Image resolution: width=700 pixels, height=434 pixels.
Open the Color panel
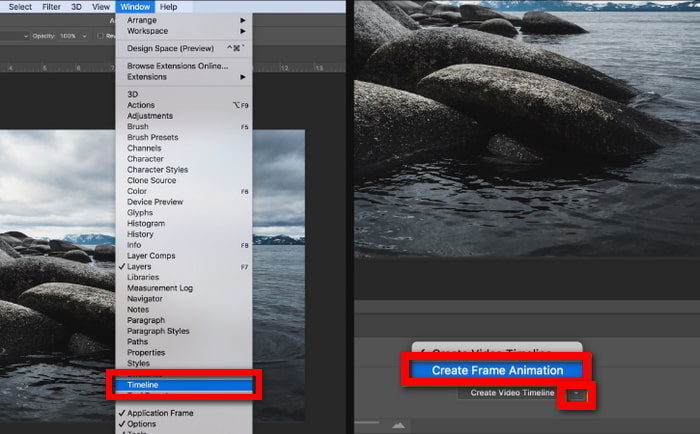[184, 191]
